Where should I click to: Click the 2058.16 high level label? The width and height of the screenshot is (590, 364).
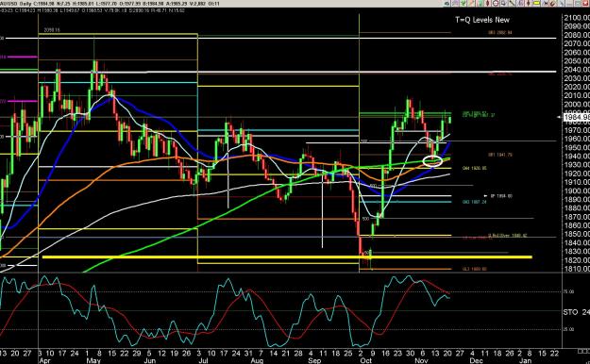[x=52, y=30]
